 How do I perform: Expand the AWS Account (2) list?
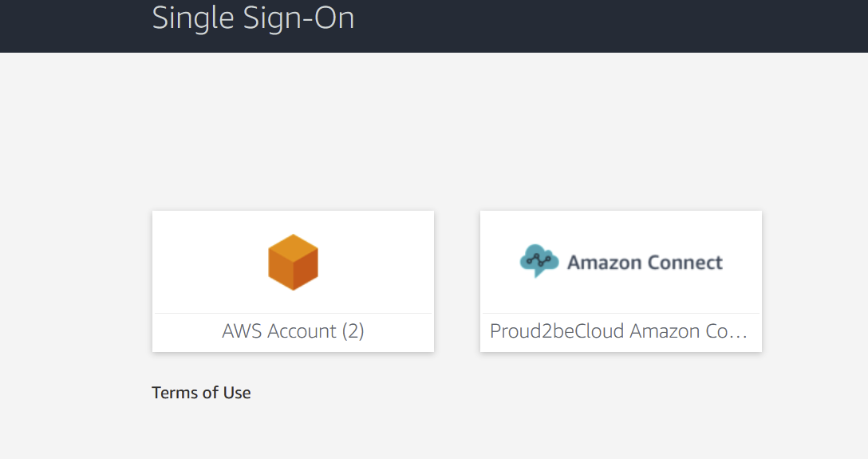[293, 331]
